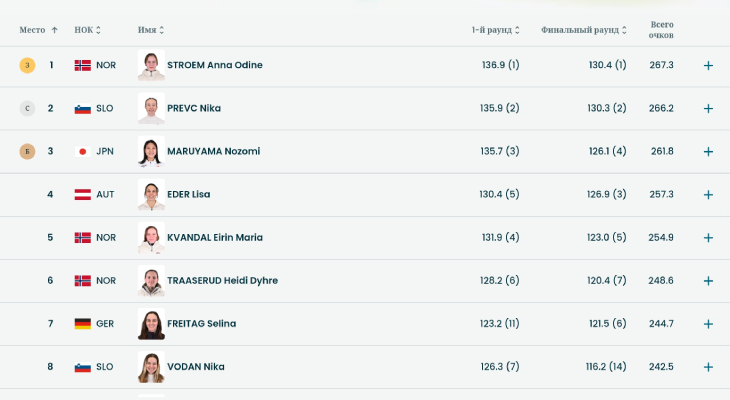730x400 pixels.
Task: Click the Slovenia flag in Vodan's row
Action: [x=82, y=367]
